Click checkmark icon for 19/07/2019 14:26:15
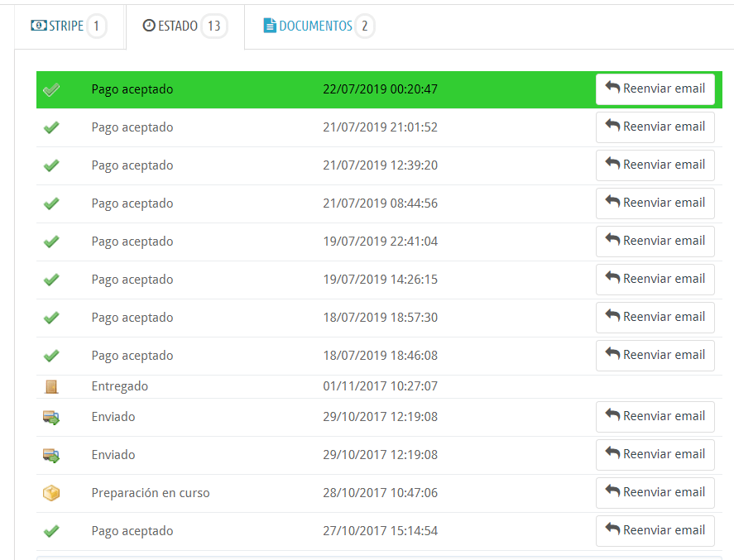This screenshot has width=734, height=560. [51, 280]
